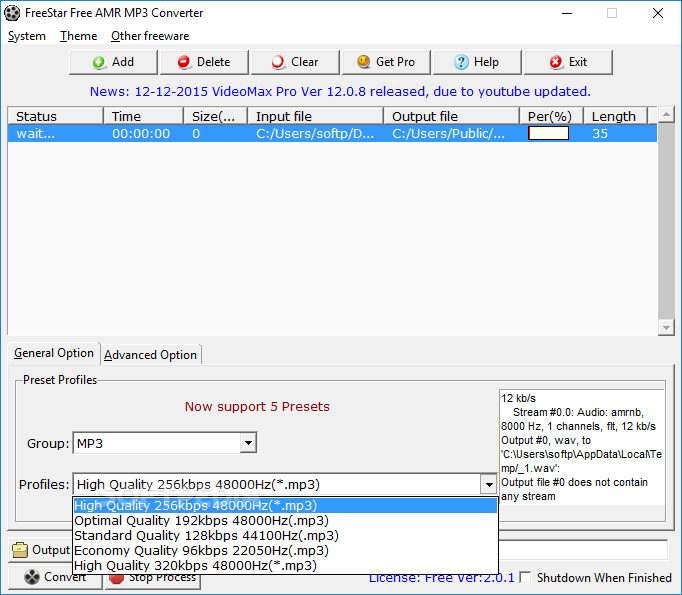Viewport: 682px width, 595px height.
Task: Click the file list scroll down arrow
Action: pyautogui.click(x=666, y=327)
